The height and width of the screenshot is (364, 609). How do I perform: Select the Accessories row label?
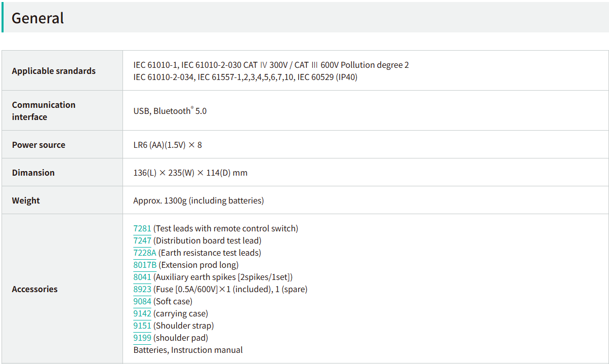[x=35, y=289]
